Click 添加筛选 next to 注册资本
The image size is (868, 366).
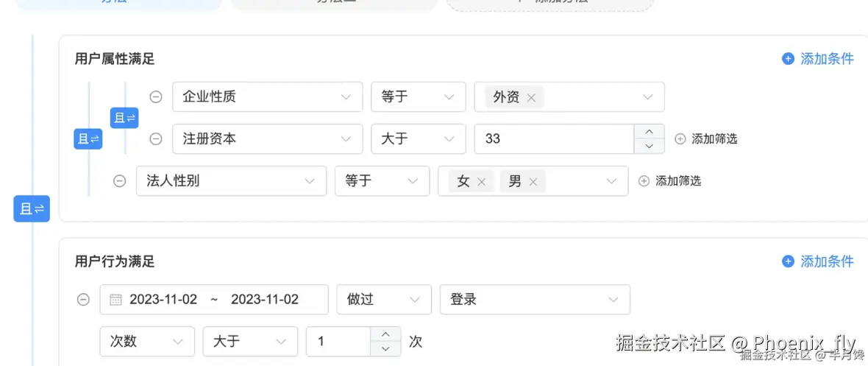(x=705, y=138)
